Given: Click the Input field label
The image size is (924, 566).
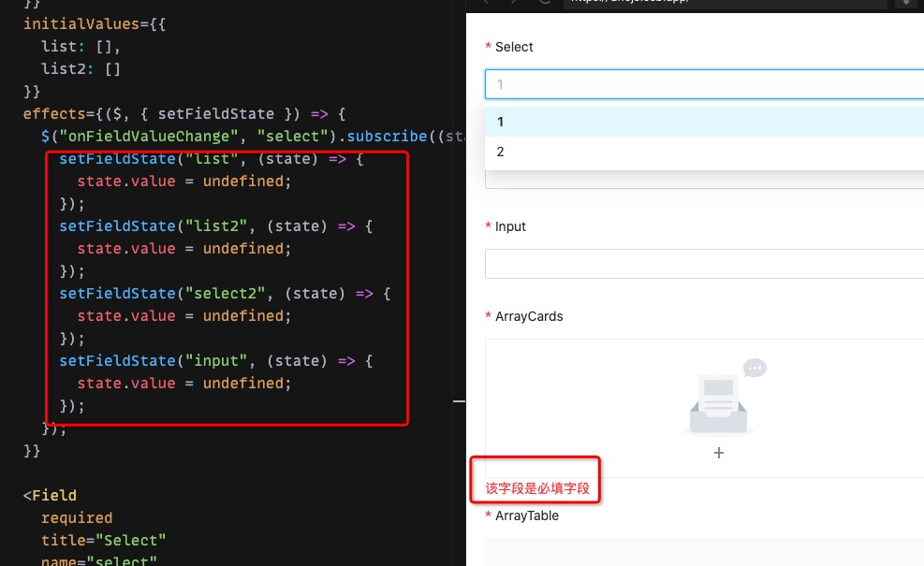Looking at the screenshot, I should pos(510,226).
